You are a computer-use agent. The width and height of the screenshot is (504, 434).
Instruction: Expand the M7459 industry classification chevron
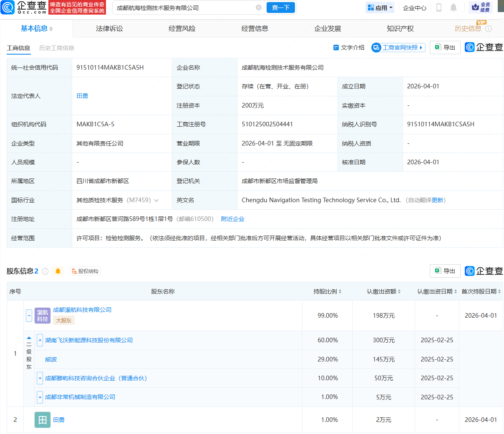(156, 200)
